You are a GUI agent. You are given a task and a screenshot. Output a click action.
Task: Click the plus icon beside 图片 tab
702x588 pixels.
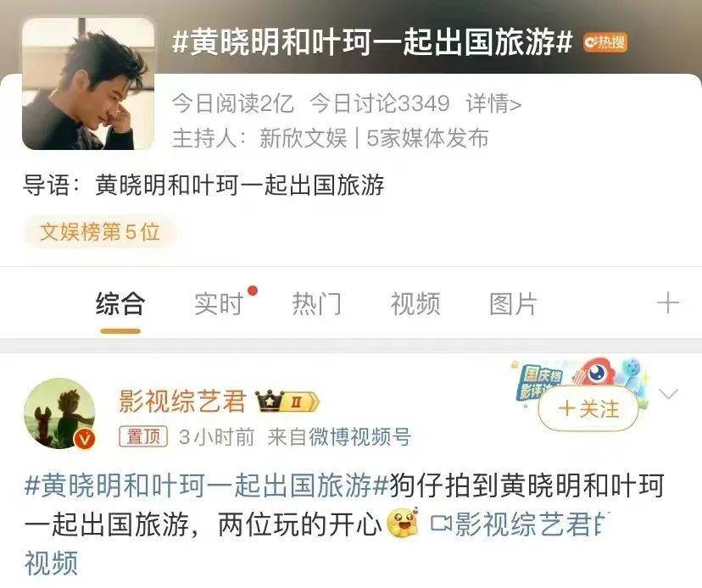667,303
